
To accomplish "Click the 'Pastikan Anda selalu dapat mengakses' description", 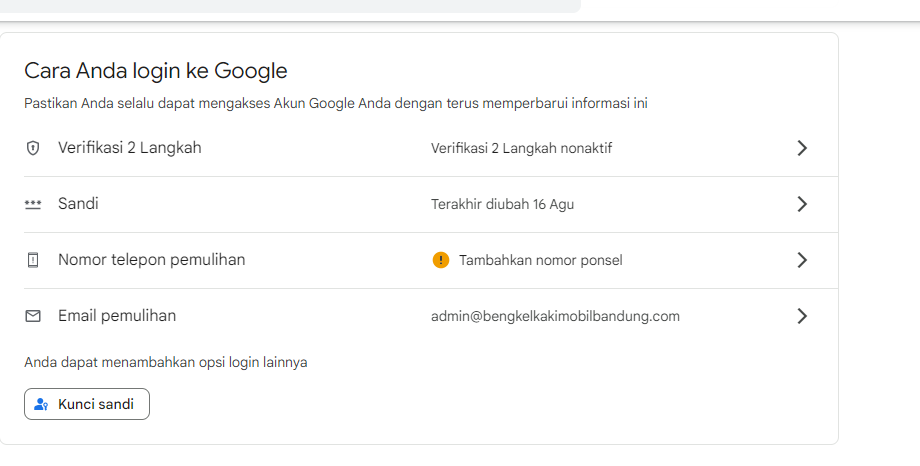I will 336,103.
